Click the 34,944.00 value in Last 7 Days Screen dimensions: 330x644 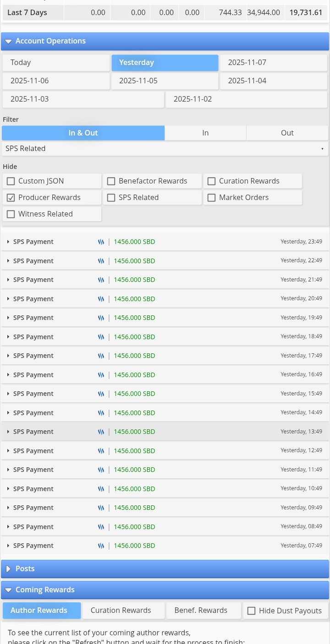point(264,12)
